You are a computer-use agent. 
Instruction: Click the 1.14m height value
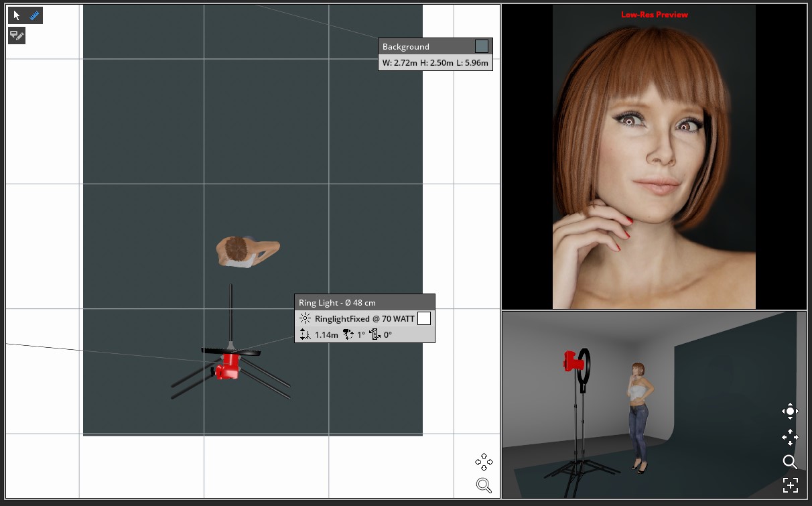click(x=326, y=334)
